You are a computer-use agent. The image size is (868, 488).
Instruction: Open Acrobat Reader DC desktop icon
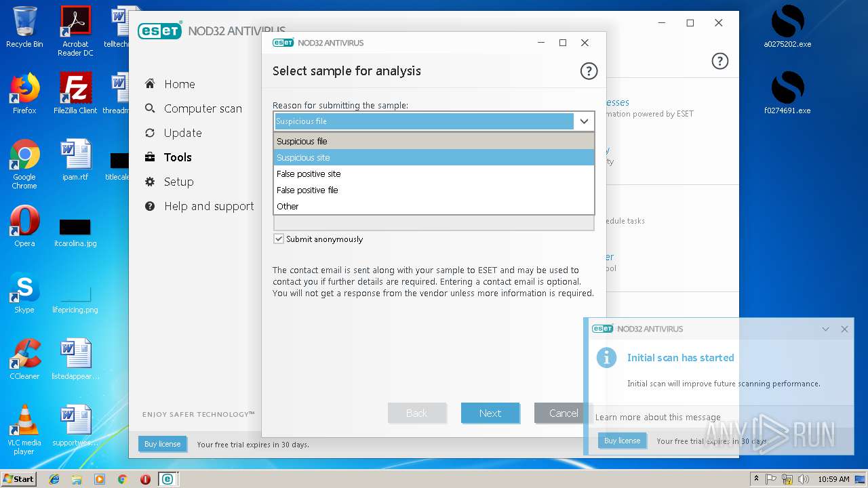coord(75,31)
